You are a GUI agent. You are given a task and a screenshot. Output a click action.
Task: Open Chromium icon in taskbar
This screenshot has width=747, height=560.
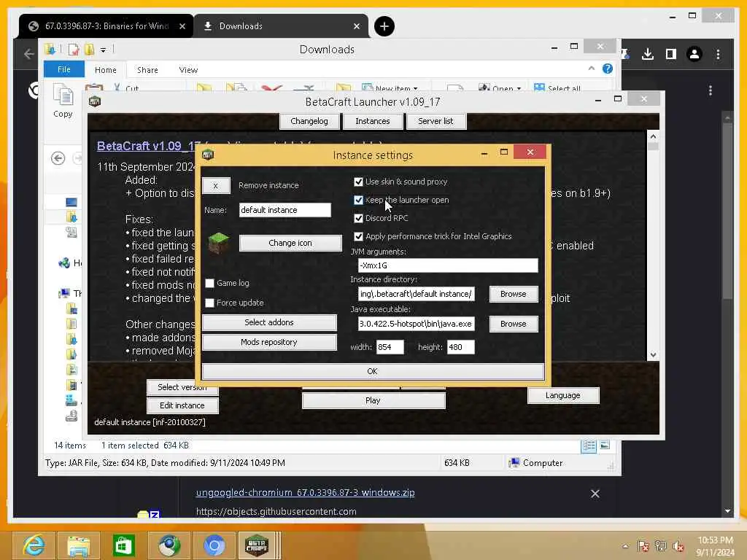tap(214, 545)
